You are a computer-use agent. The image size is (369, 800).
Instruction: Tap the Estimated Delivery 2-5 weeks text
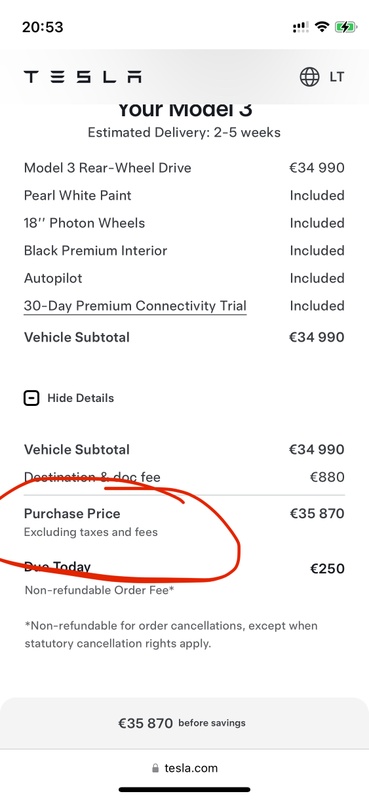pyautogui.click(x=184, y=133)
